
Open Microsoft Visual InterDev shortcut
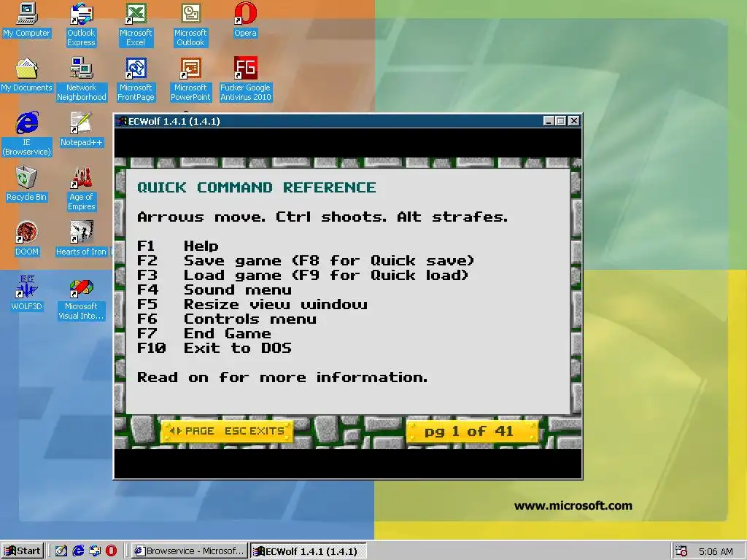point(82,299)
